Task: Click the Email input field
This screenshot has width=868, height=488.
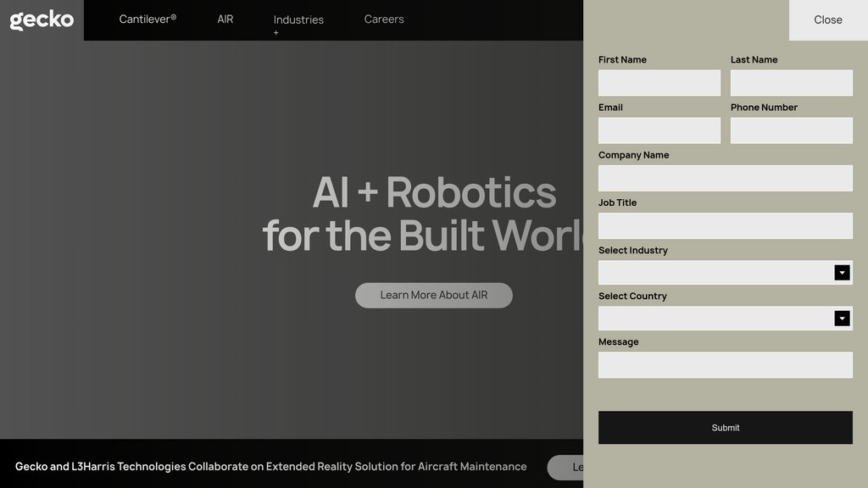Action: coord(659,130)
